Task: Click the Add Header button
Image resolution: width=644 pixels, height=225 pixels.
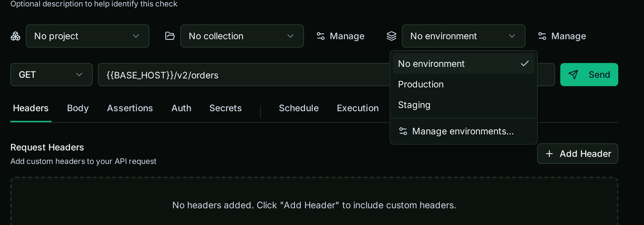Action: click(578, 154)
